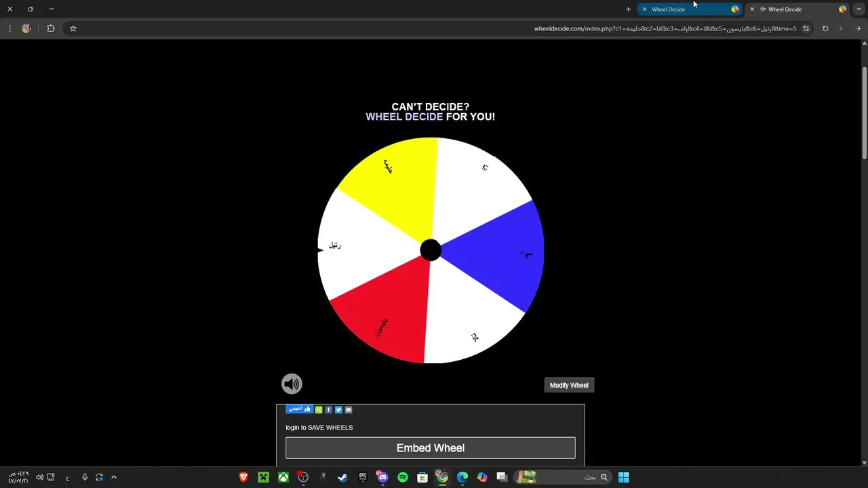Reload the page
Viewport: 868px width, 488px height.
(x=825, y=28)
